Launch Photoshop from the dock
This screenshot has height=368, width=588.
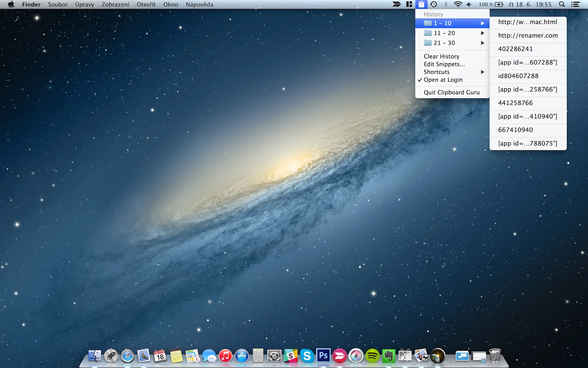click(x=323, y=355)
